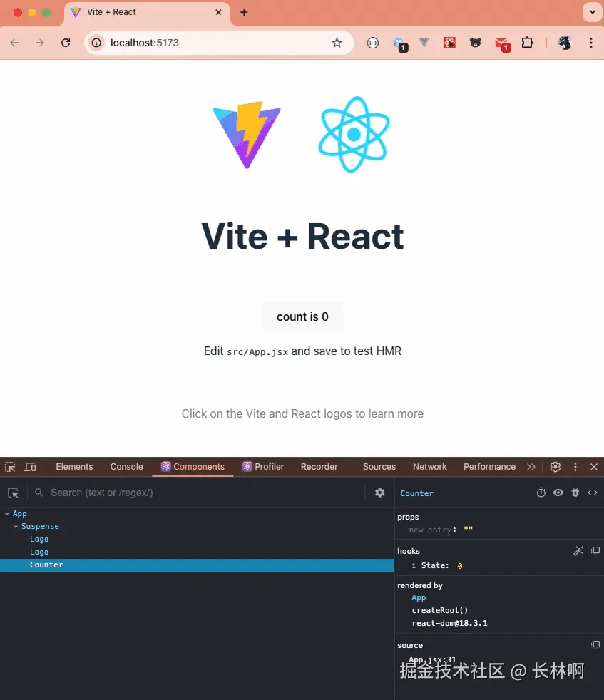Switch to the Recorder tab
The height and width of the screenshot is (700, 604).
[x=319, y=467]
